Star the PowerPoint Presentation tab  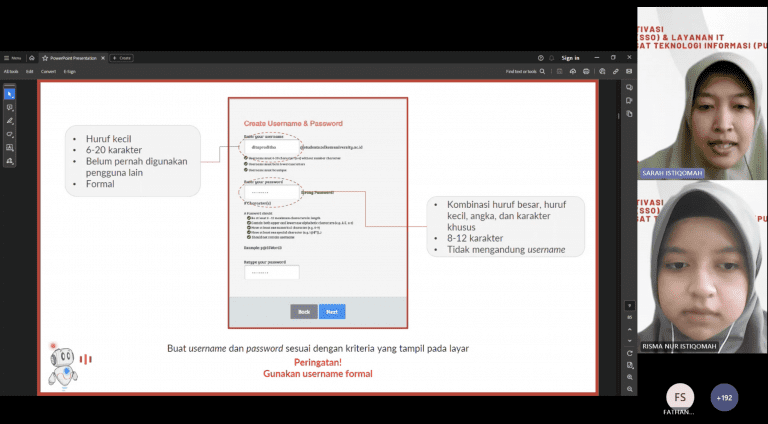(45, 58)
